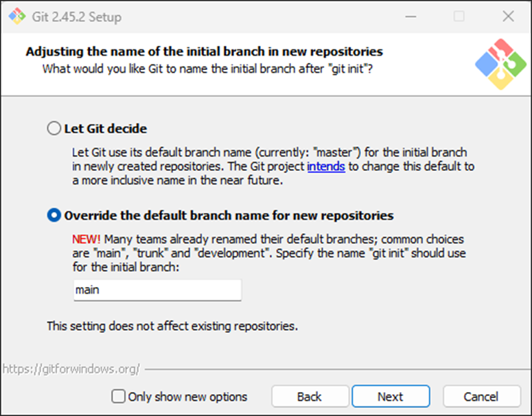Open the "intends" hyperlink
Image resolution: width=532 pixels, height=416 pixels.
(x=326, y=167)
